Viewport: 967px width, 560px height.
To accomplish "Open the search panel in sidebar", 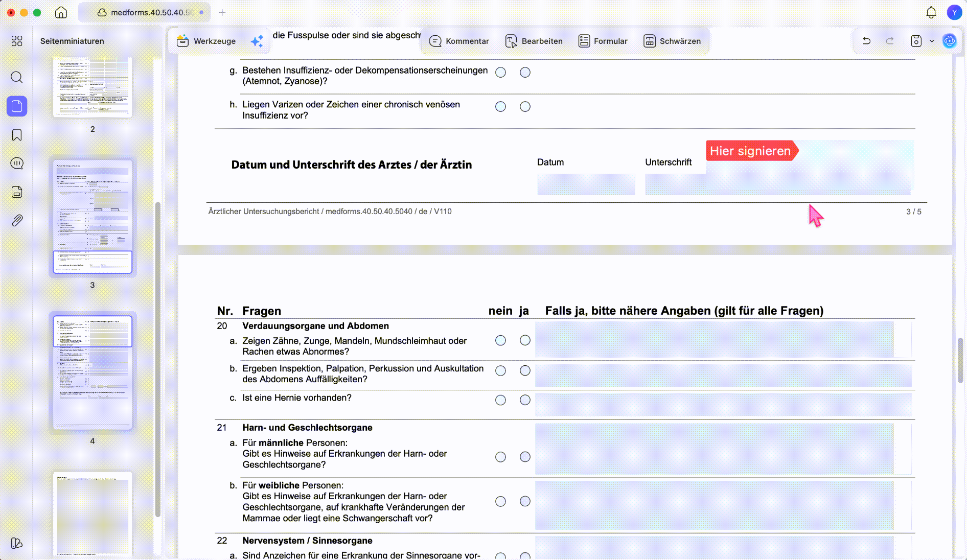I will pyautogui.click(x=17, y=77).
